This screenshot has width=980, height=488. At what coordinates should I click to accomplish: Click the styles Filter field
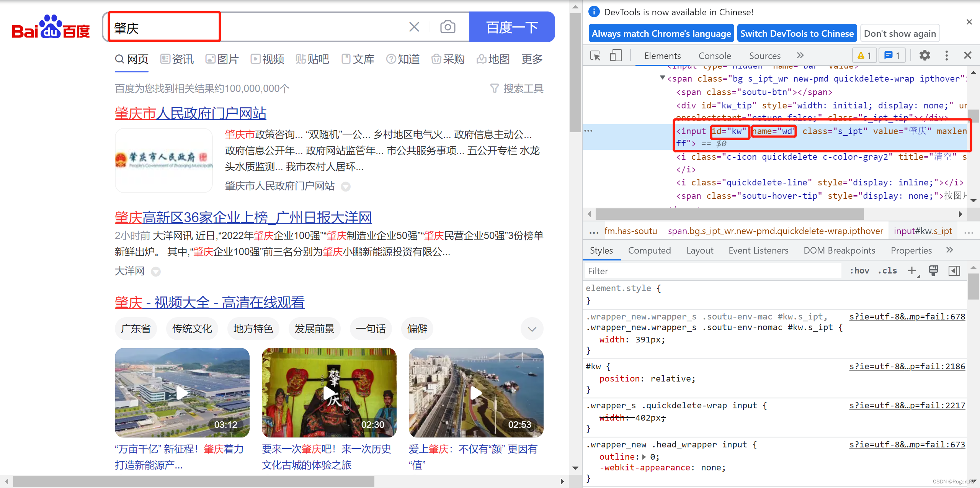(x=712, y=271)
